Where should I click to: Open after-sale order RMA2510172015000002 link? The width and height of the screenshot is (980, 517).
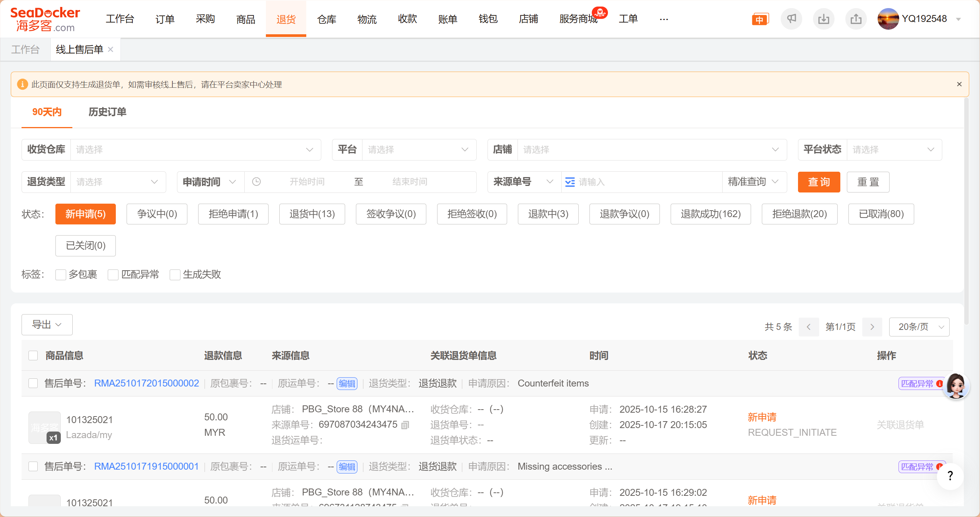147,383
